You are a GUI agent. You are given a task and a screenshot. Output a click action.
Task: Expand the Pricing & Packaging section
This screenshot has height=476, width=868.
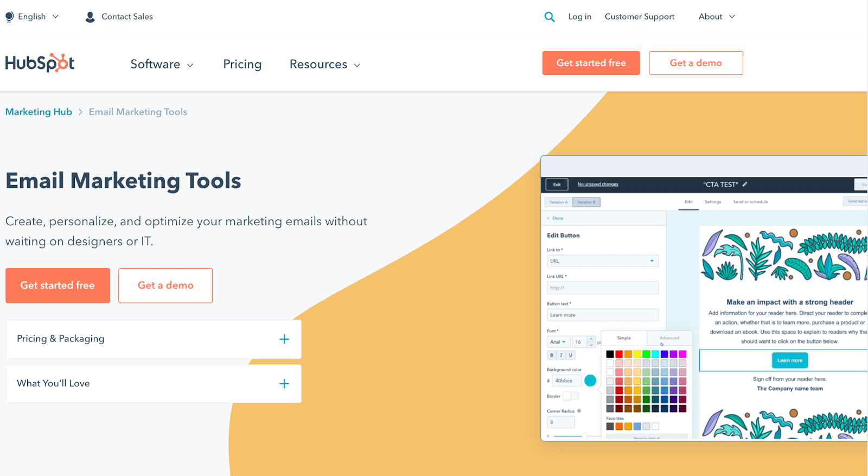[154, 339]
